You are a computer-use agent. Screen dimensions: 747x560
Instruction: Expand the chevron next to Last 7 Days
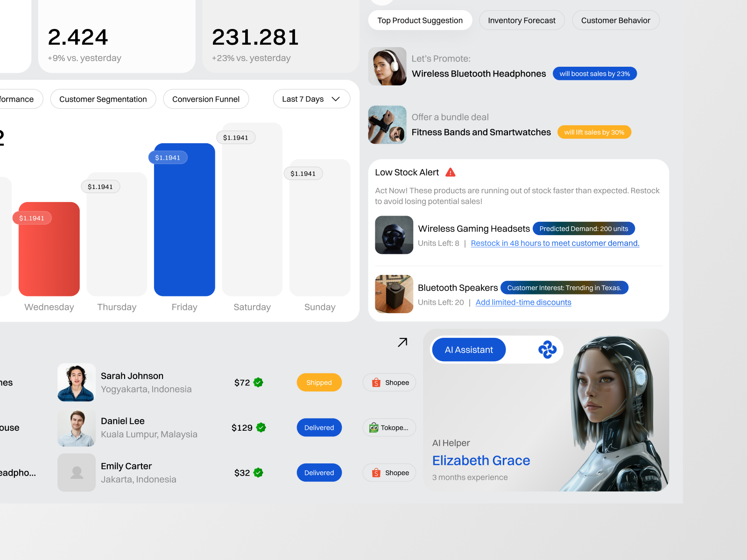pyautogui.click(x=335, y=99)
